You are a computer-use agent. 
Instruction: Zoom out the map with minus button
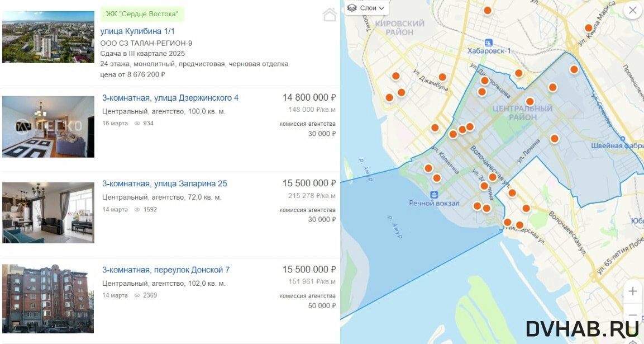(x=632, y=315)
